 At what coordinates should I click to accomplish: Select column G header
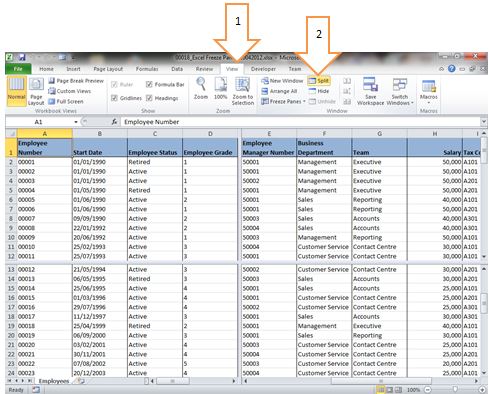379,134
